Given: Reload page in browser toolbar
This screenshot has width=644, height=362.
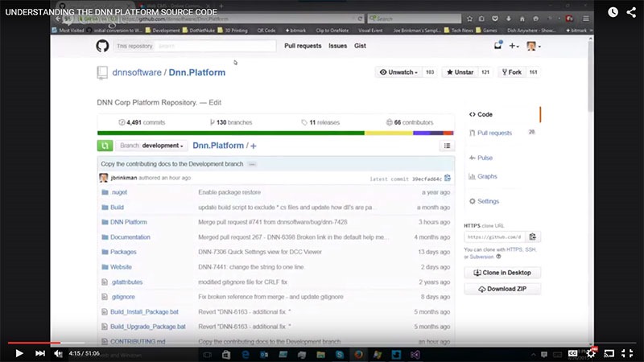Looking at the screenshot, I should [x=360, y=19].
